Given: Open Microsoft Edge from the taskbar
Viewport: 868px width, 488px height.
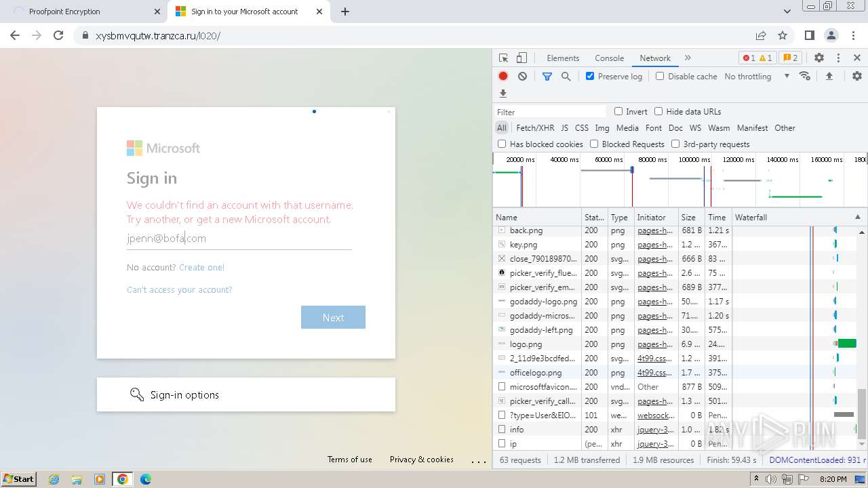Looking at the screenshot, I should (145, 479).
